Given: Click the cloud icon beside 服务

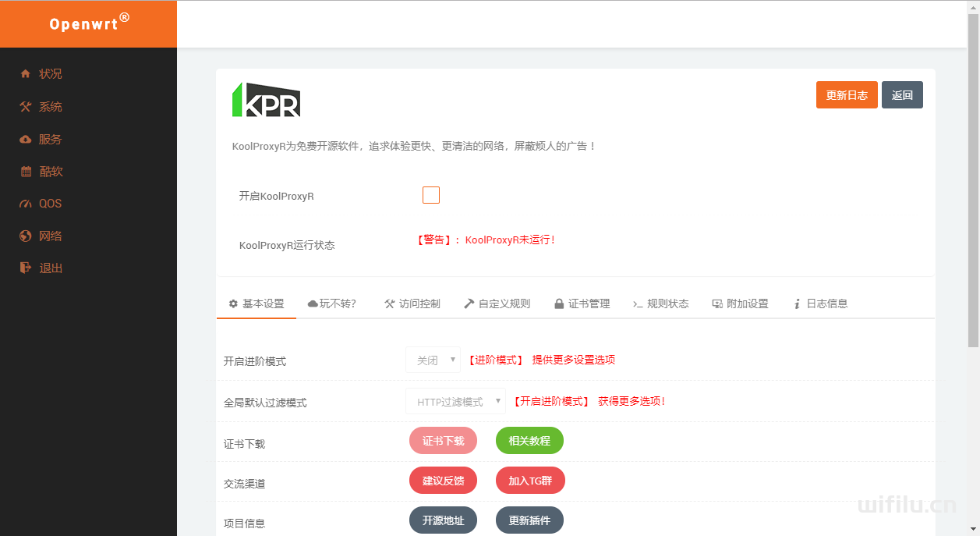Looking at the screenshot, I should 25,140.
